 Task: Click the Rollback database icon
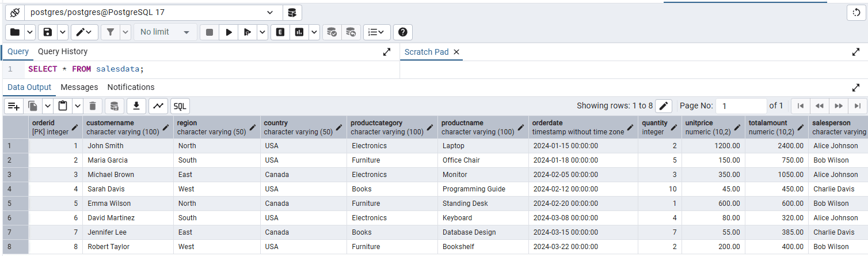click(x=351, y=32)
